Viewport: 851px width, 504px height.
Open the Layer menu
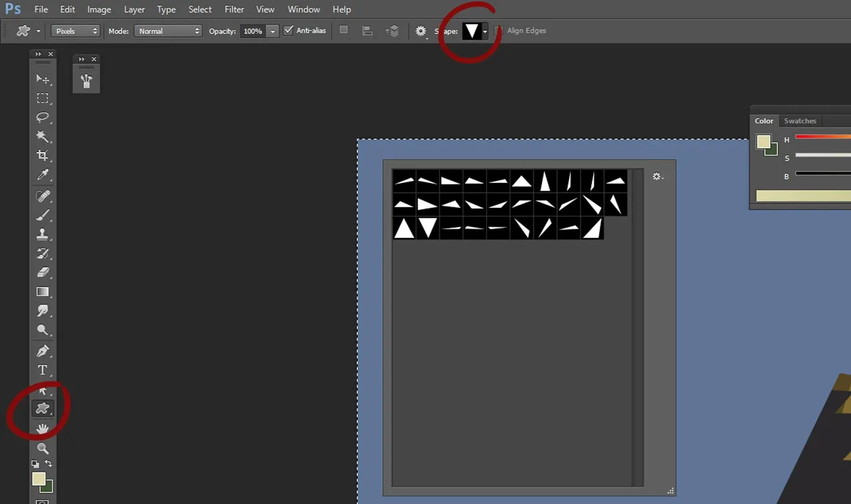coord(134,10)
